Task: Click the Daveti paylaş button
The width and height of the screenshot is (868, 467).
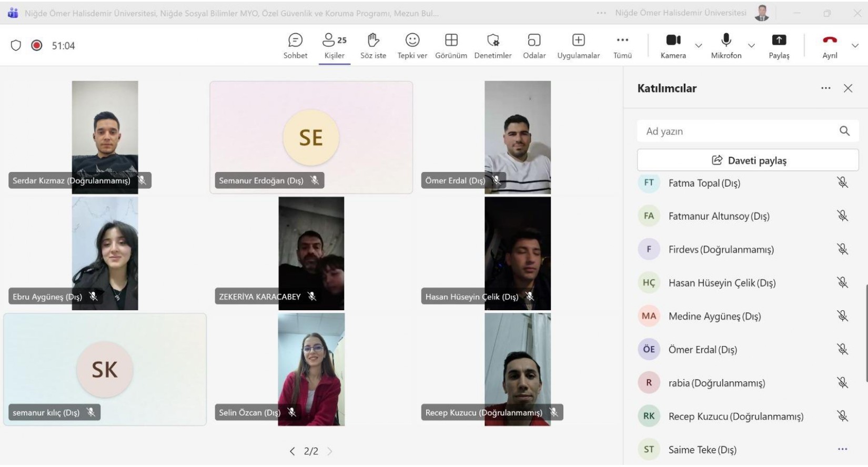Action: pos(748,160)
